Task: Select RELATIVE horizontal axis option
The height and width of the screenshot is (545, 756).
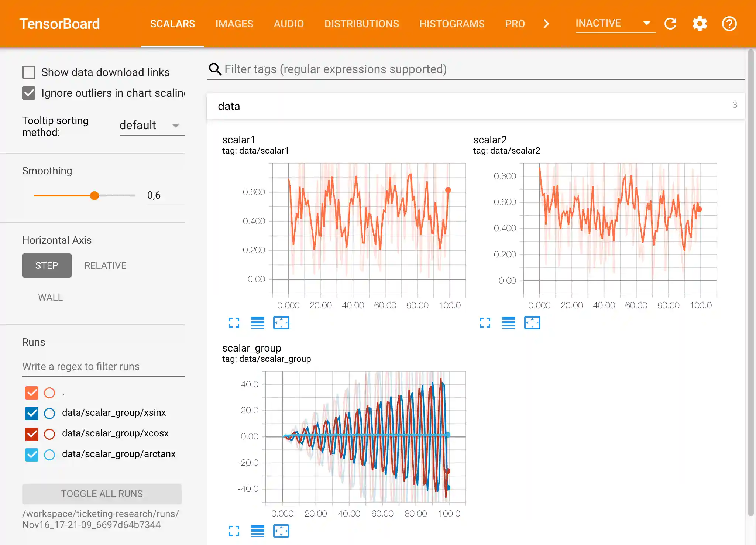Action: (105, 265)
